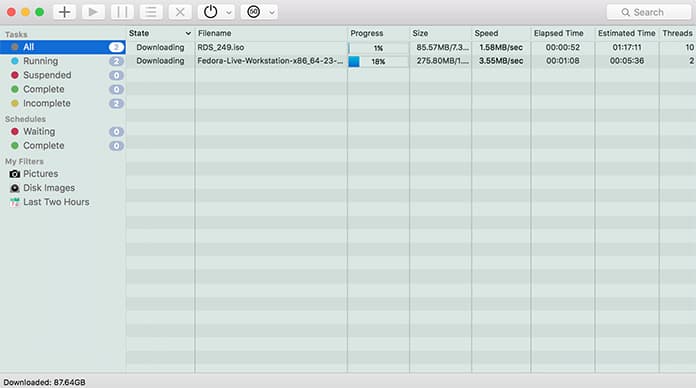Click the power shutdown toolbar icon

click(x=210, y=12)
